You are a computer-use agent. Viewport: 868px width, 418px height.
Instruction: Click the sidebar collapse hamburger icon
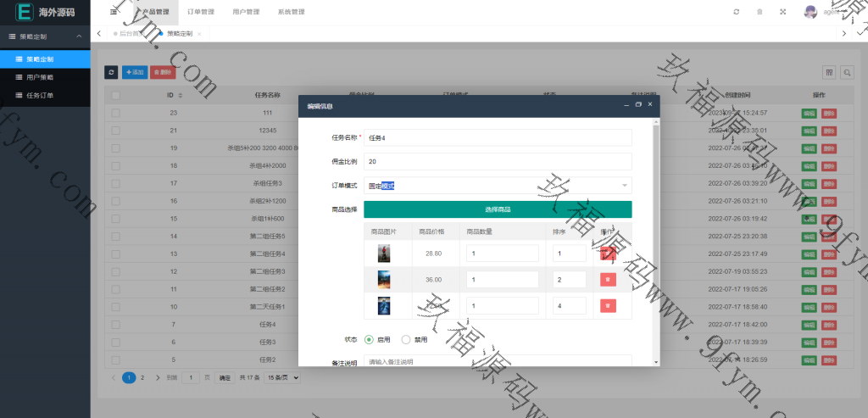click(x=113, y=12)
